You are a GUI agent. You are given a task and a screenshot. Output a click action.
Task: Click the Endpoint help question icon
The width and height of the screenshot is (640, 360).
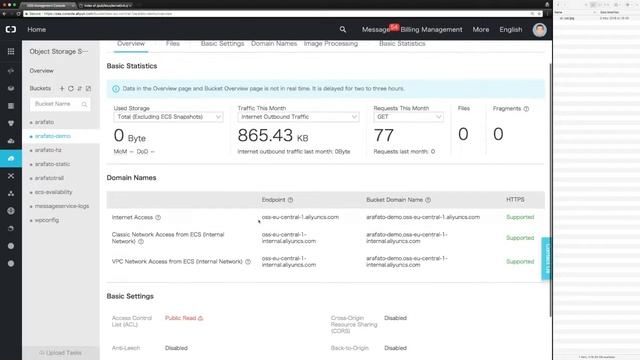pyautogui.click(x=290, y=200)
